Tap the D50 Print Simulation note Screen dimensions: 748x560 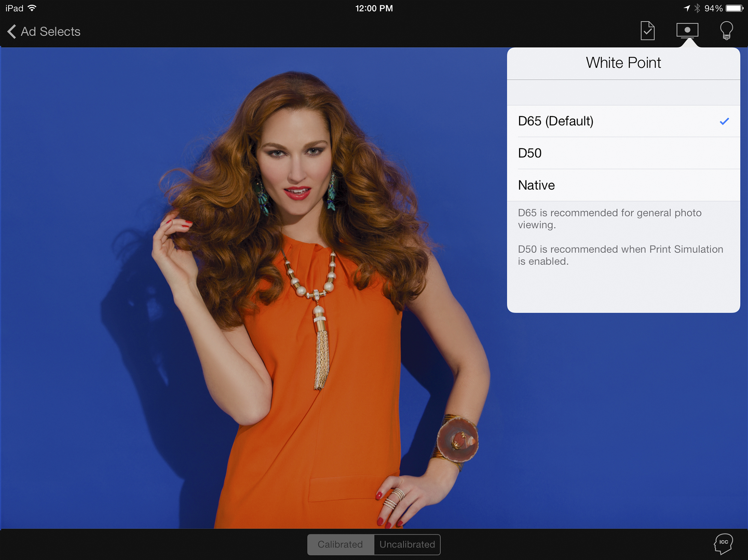pos(620,255)
